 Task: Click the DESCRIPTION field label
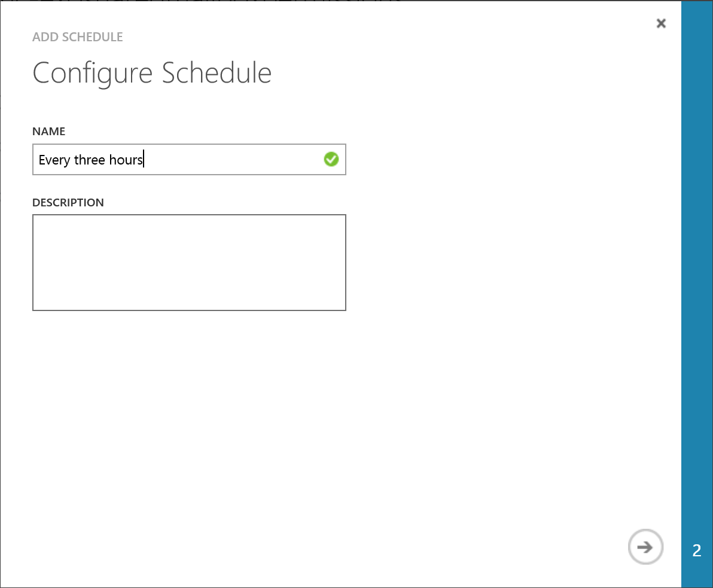pyautogui.click(x=68, y=202)
